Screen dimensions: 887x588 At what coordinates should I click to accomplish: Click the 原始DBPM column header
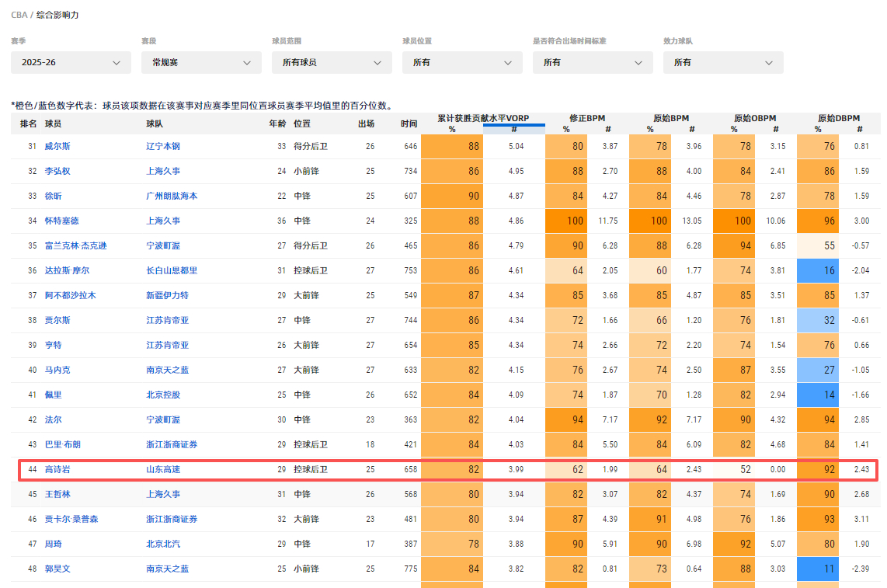[x=838, y=118]
